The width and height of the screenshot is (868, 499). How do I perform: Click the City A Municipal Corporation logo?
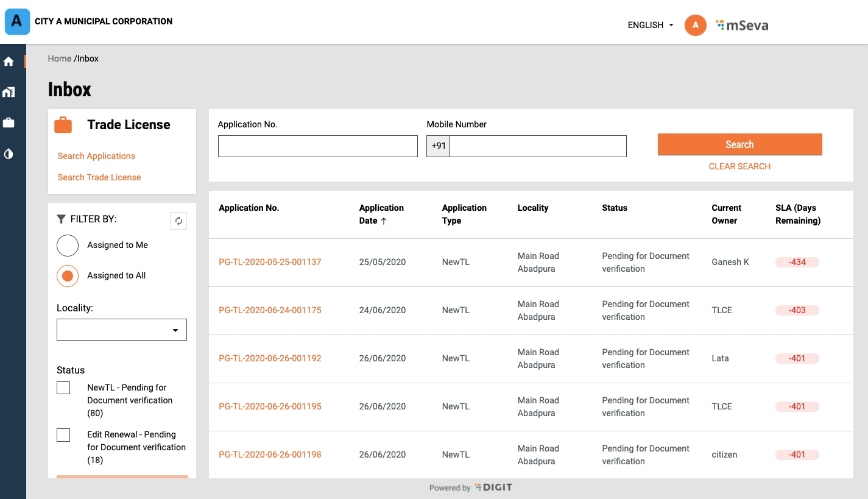[x=17, y=21]
